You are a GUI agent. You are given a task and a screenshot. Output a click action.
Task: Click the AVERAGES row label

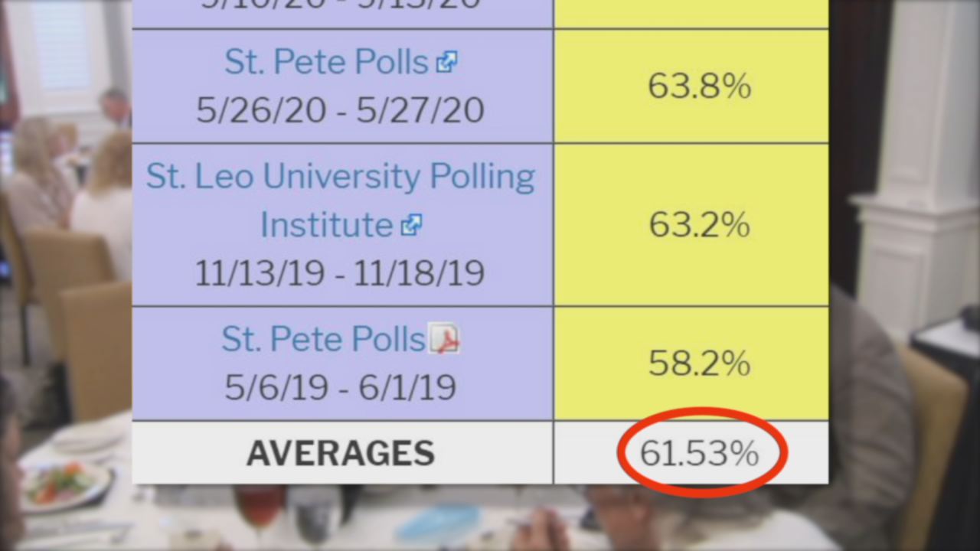coord(341,454)
